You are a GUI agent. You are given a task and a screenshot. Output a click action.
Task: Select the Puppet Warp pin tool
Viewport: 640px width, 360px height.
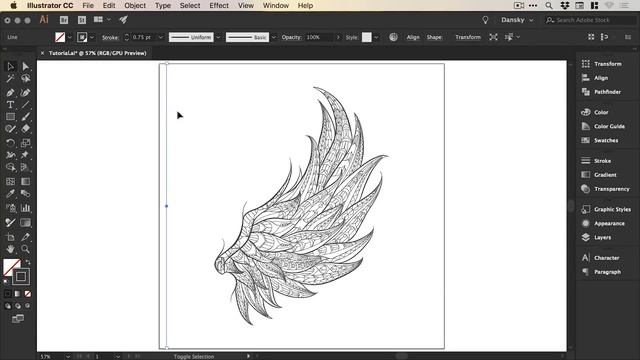tap(25, 155)
